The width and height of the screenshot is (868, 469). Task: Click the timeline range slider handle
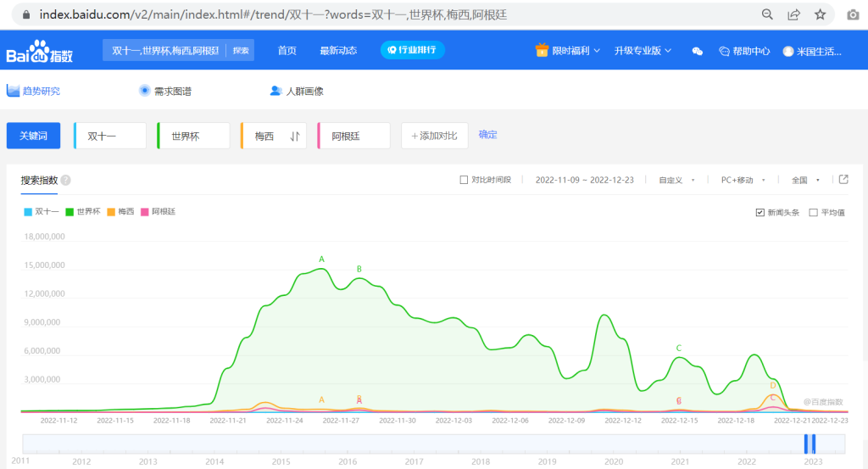pyautogui.click(x=810, y=444)
